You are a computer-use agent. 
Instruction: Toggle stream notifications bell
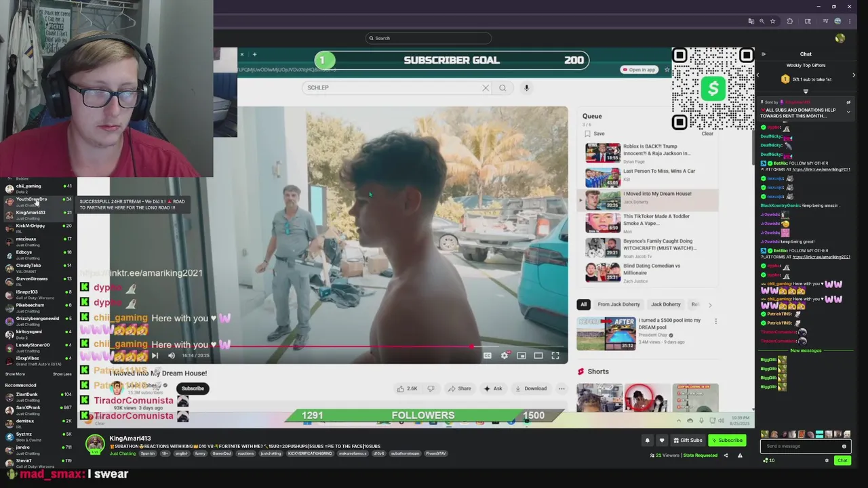point(647,440)
